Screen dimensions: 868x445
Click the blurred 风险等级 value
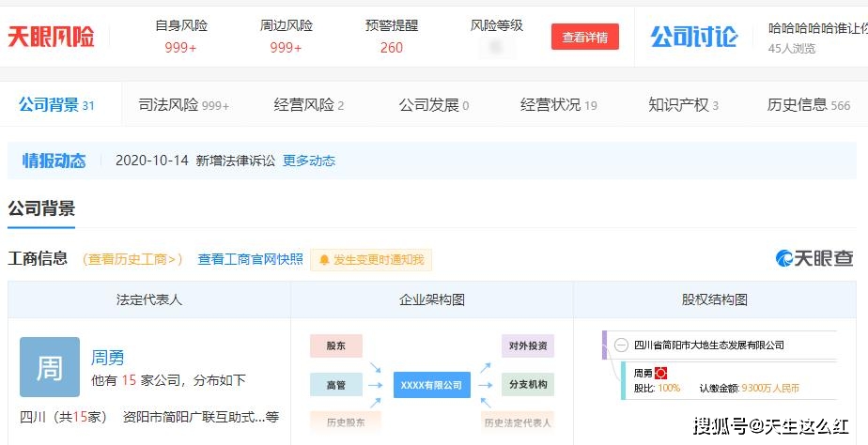pyautogui.click(x=497, y=48)
